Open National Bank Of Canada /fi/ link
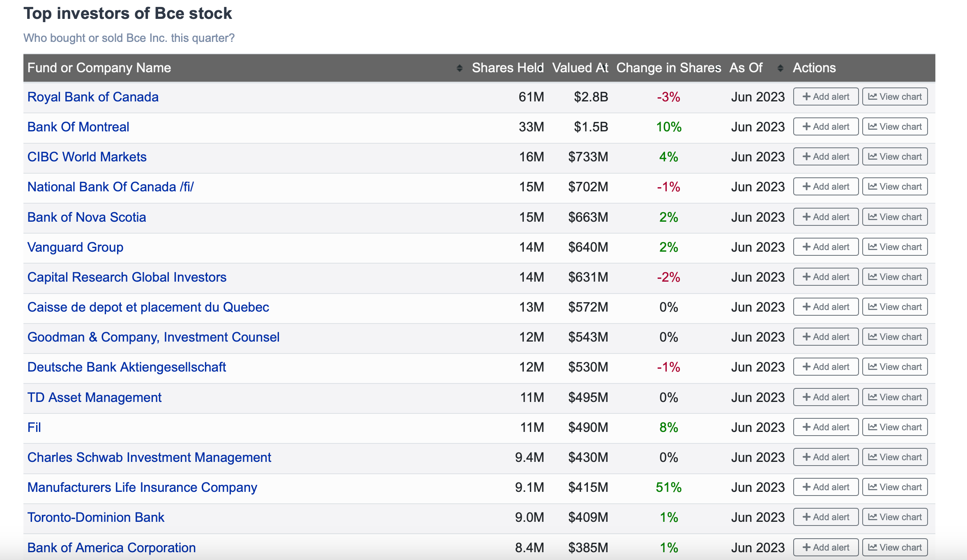The image size is (967, 560). 111,187
